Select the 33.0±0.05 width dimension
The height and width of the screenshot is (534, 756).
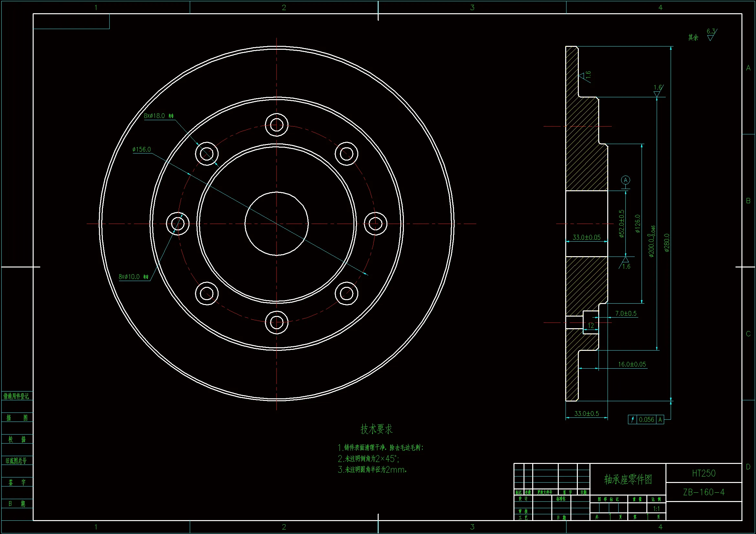(587, 237)
